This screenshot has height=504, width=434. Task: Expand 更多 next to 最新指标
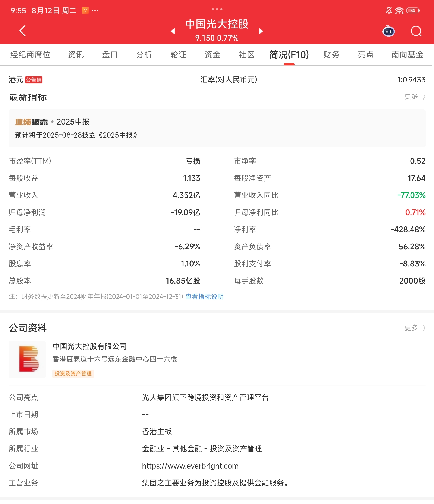[x=415, y=97]
